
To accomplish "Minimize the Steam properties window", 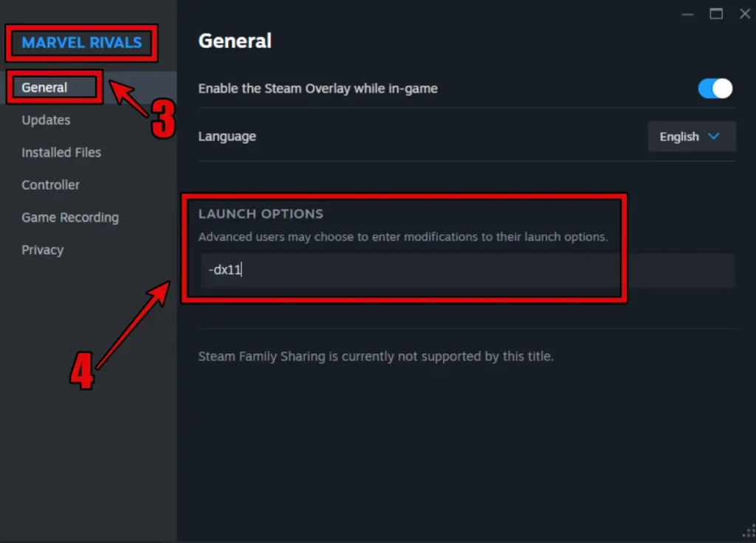I will [688, 13].
